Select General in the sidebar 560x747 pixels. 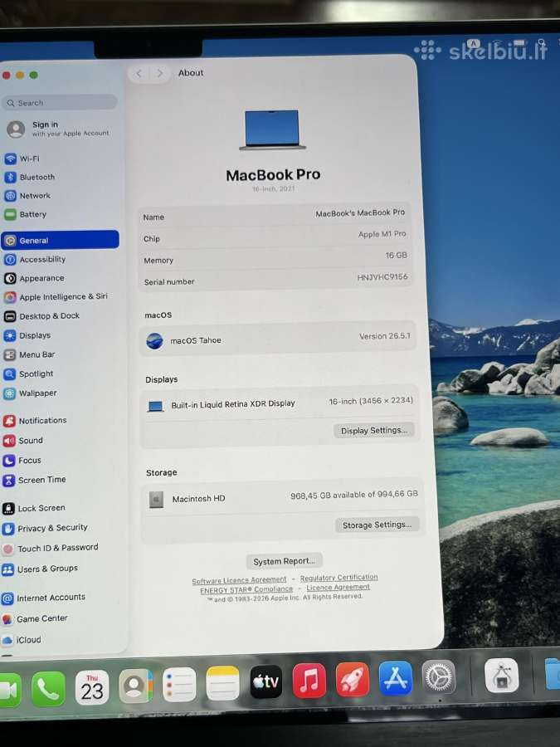tap(60, 240)
